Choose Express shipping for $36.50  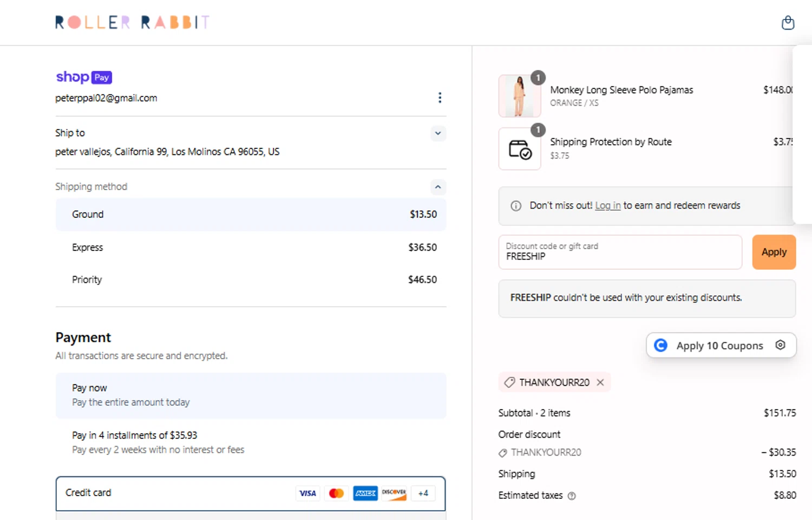tap(251, 248)
